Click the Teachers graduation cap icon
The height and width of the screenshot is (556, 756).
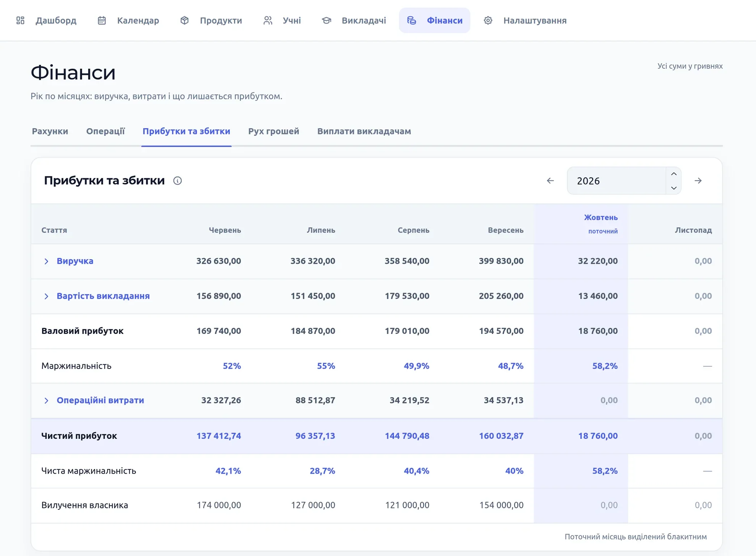[x=326, y=20]
